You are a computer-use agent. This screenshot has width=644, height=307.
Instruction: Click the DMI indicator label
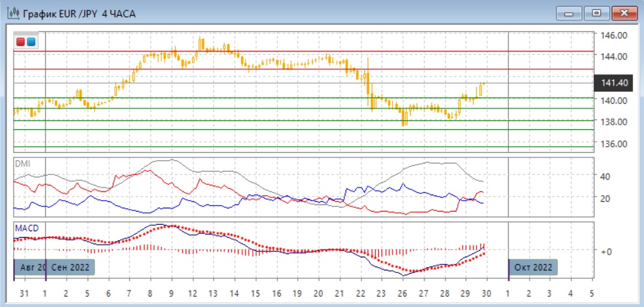pyautogui.click(x=23, y=163)
